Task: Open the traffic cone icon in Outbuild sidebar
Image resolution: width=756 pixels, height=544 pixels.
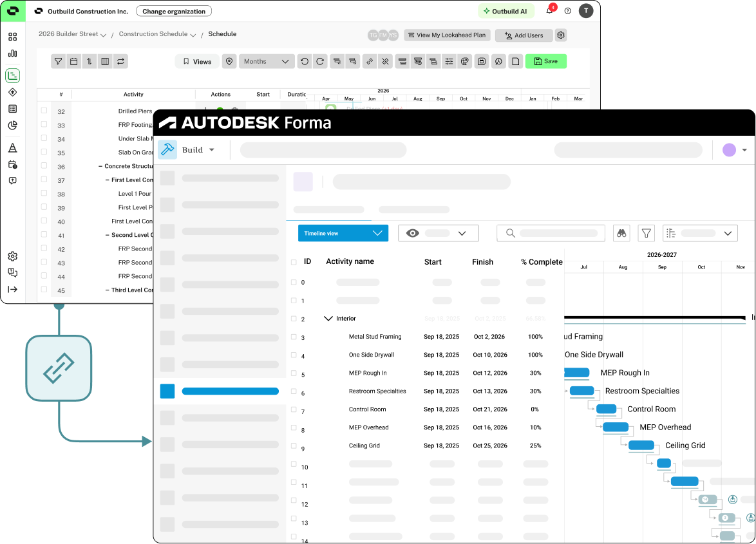Action: point(13,148)
